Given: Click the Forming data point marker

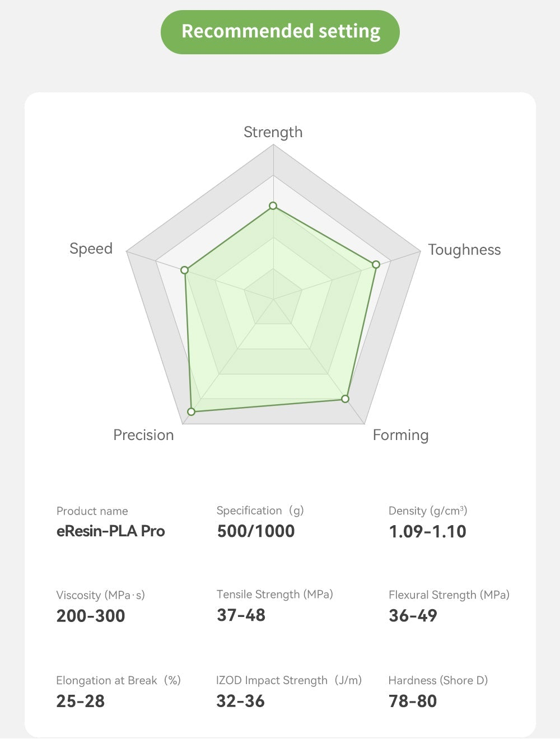Looking at the screenshot, I should (x=345, y=399).
